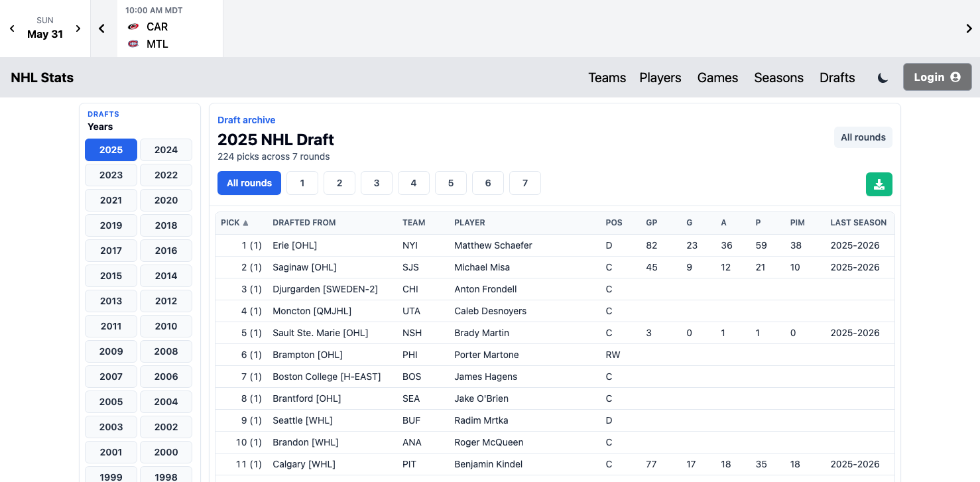Viewport: 980px width, 482px height.
Task: Click Sun May 31 date label
Action: pyautogui.click(x=45, y=29)
